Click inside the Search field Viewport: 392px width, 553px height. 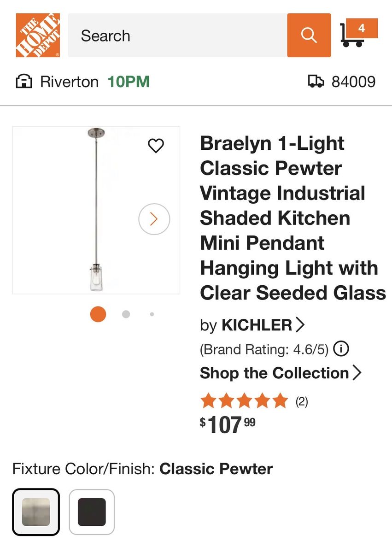click(x=177, y=35)
